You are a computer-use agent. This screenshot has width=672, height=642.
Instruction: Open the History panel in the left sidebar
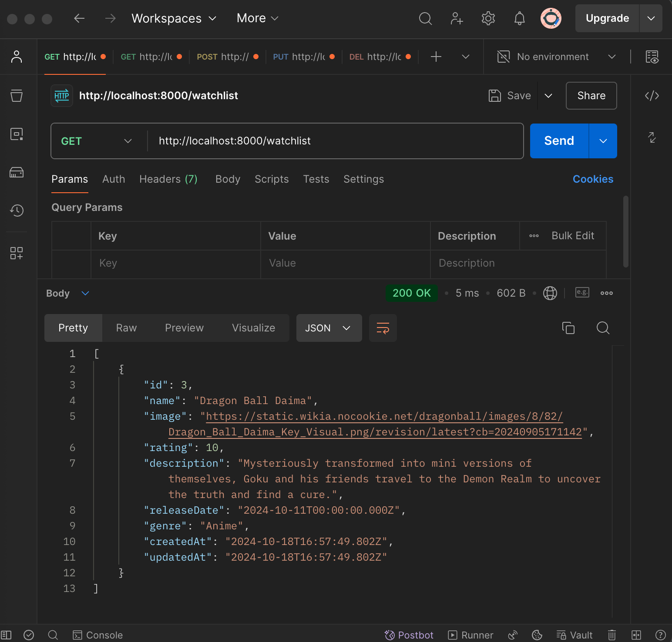(17, 211)
